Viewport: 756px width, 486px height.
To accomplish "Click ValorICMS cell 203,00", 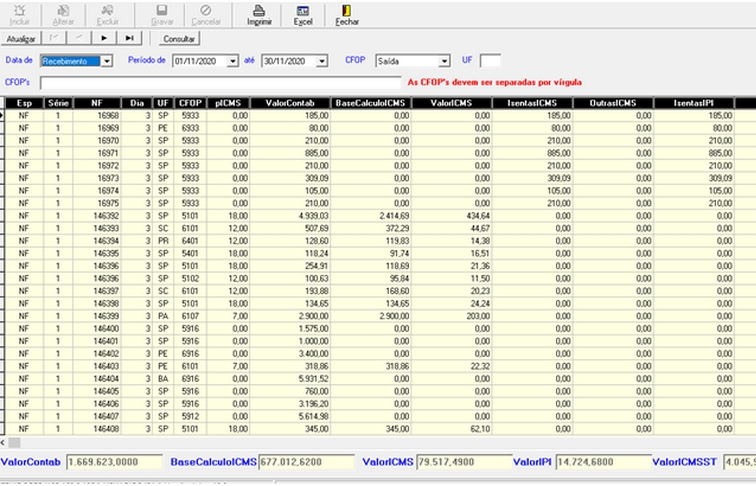I will tap(451, 316).
